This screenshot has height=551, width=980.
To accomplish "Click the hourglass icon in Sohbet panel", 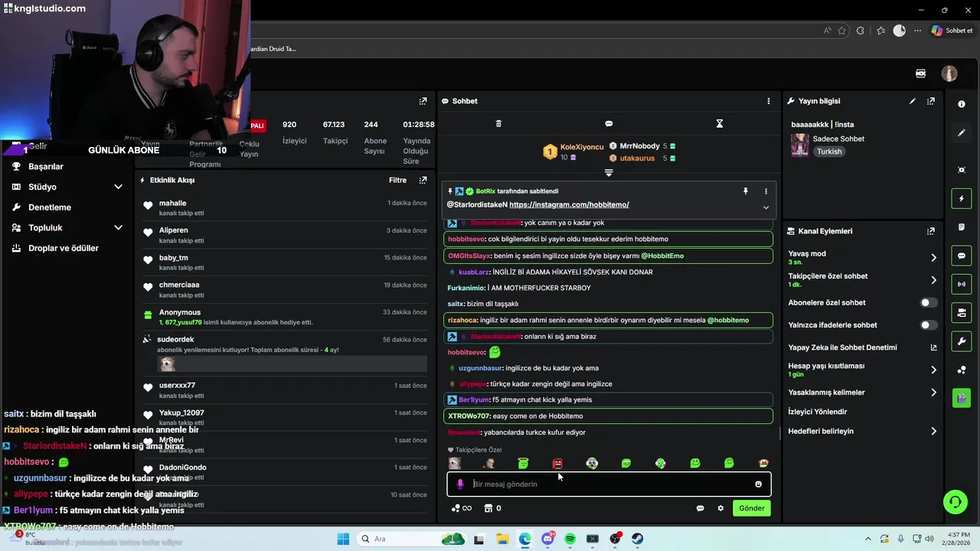I will click(x=720, y=123).
